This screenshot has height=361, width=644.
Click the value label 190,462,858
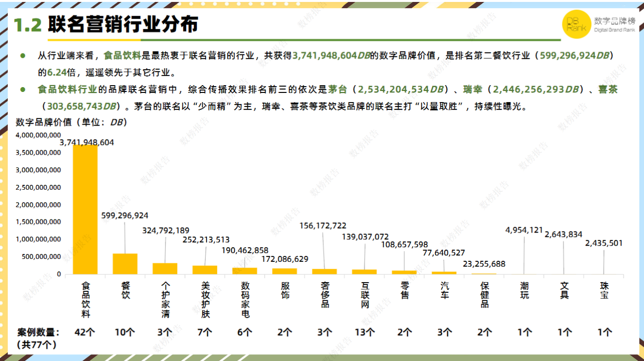(x=245, y=250)
